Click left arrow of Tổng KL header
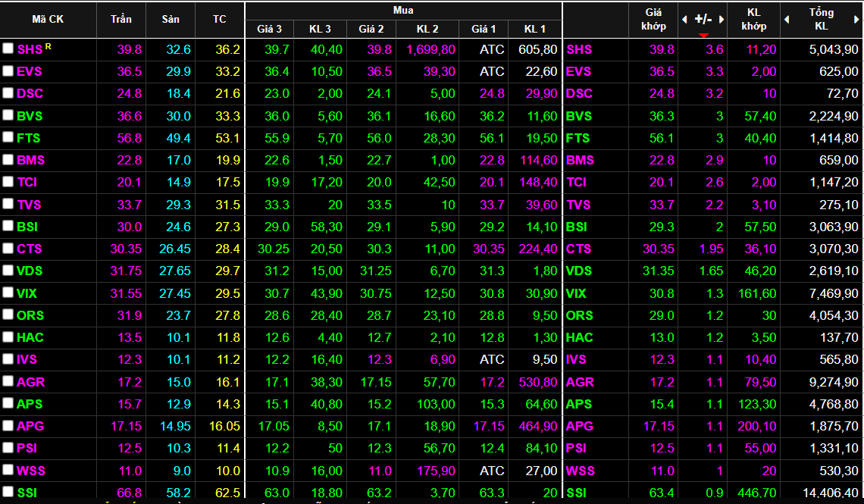The width and height of the screenshot is (864, 504). tap(787, 19)
